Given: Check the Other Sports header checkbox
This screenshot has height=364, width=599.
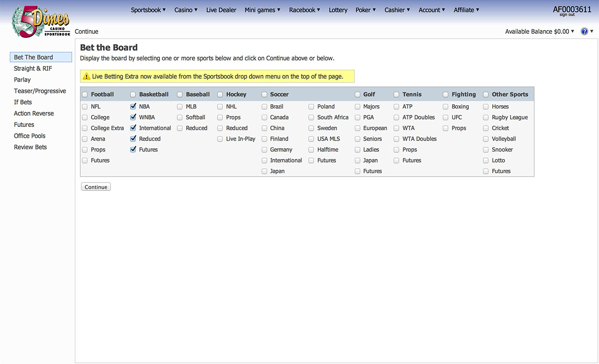Looking at the screenshot, I should click(486, 95).
